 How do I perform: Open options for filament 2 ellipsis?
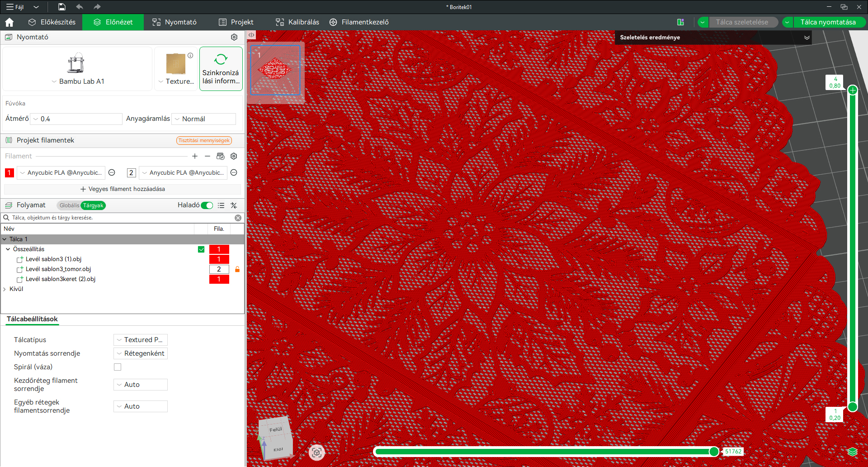[234, 172]
